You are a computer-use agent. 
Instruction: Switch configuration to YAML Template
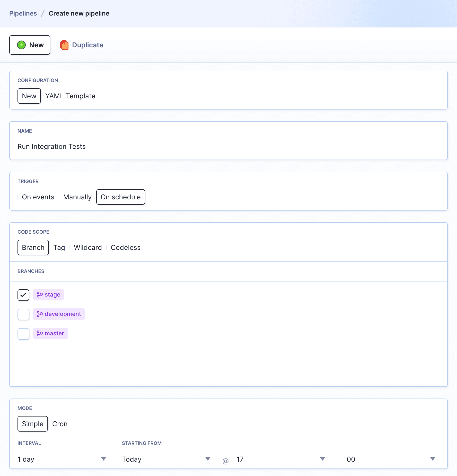click(x=70, y=96)
